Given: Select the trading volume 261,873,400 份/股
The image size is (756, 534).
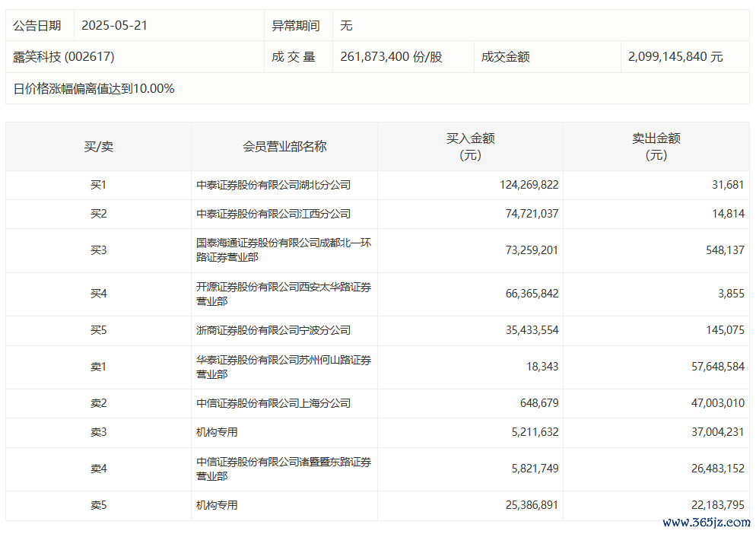Looking at the screenshot, I should coord(391,57).
